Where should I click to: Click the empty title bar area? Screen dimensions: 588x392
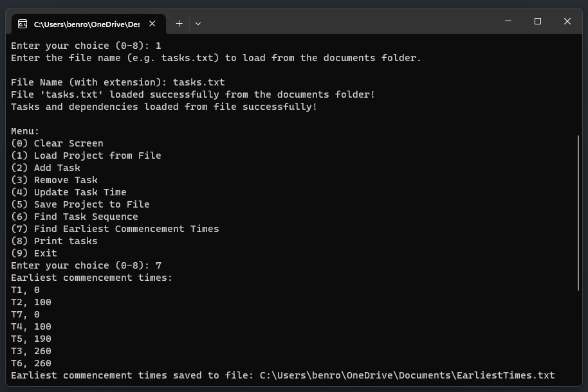pos(354,21)
